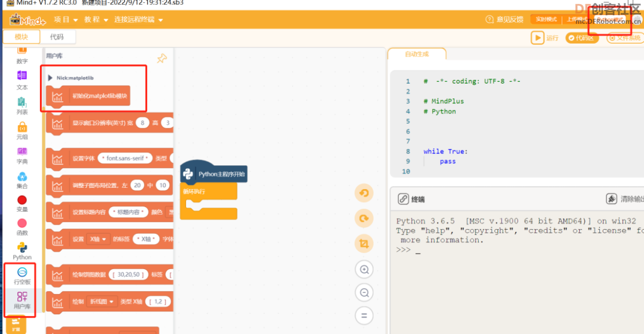The width and height of the screenshot is (644, 334).
Task: Open the Python block category
Action: pos(22,251)
